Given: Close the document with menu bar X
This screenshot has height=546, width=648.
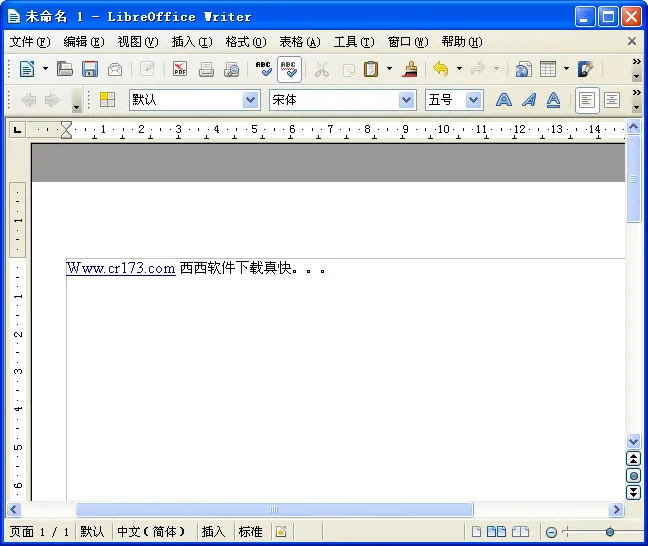Looking at the screenshot, I should click(x=631, y=41).
